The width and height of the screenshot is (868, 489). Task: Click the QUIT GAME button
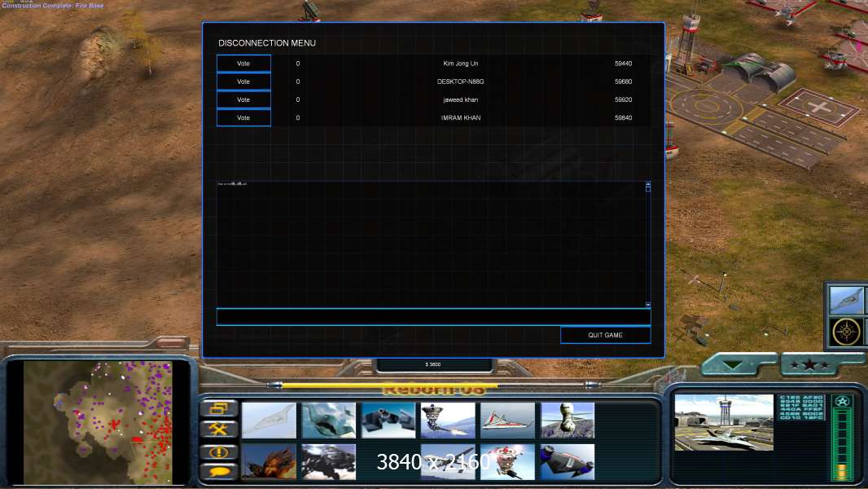pos(606,335)
